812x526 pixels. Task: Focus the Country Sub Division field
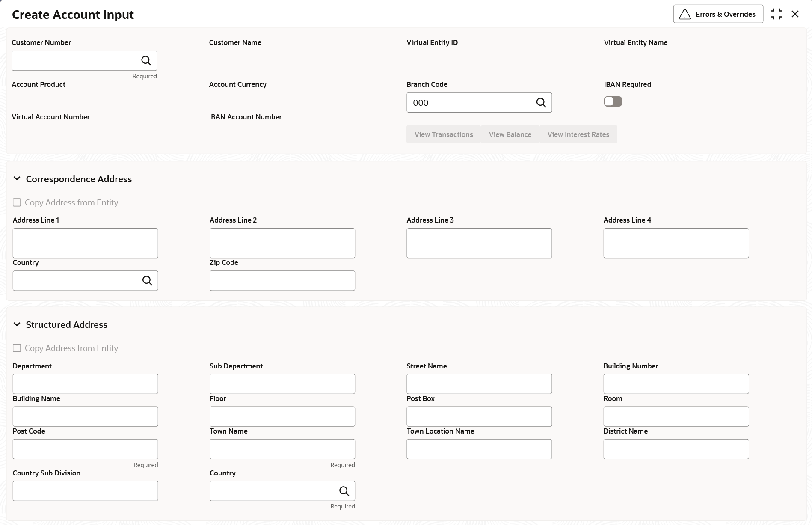pos(86,491)
